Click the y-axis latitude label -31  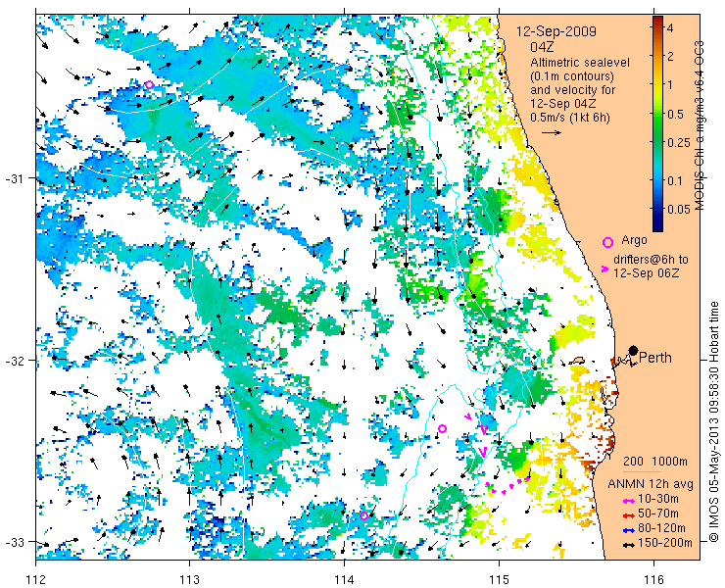point(15,177)
